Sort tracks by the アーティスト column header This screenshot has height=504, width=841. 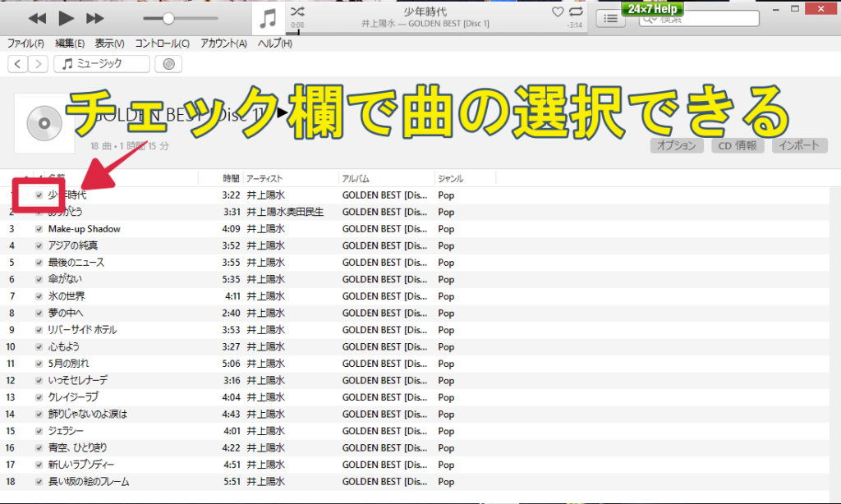[264, 178]
